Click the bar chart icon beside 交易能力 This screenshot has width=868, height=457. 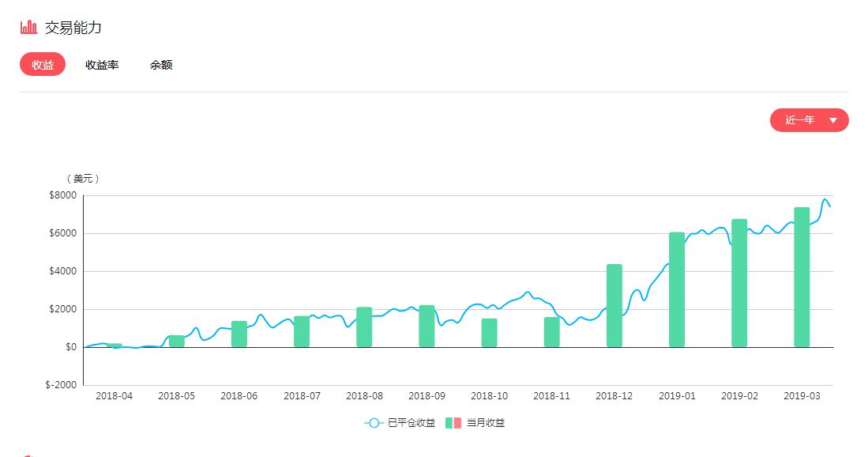pos(28,27)
